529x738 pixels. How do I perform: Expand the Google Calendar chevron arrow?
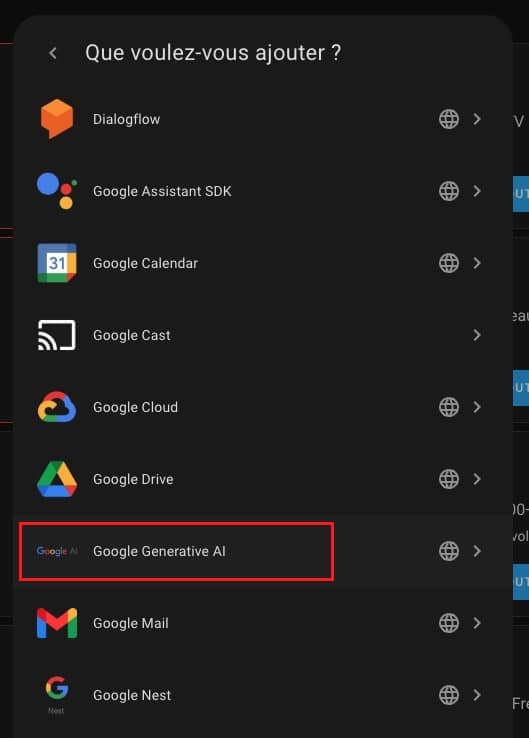[477, 263]
